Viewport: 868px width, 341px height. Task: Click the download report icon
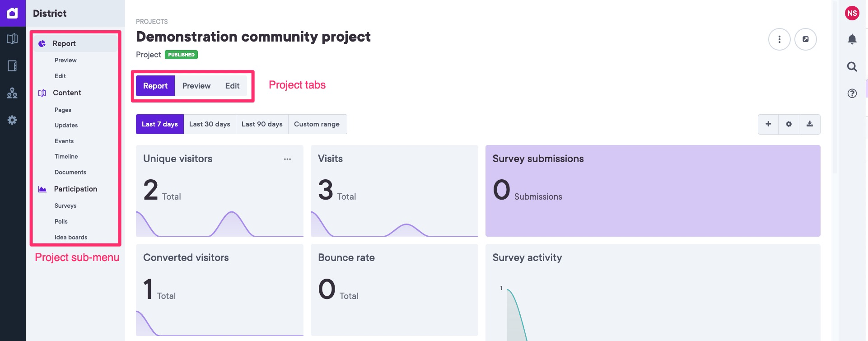[809, 124]
